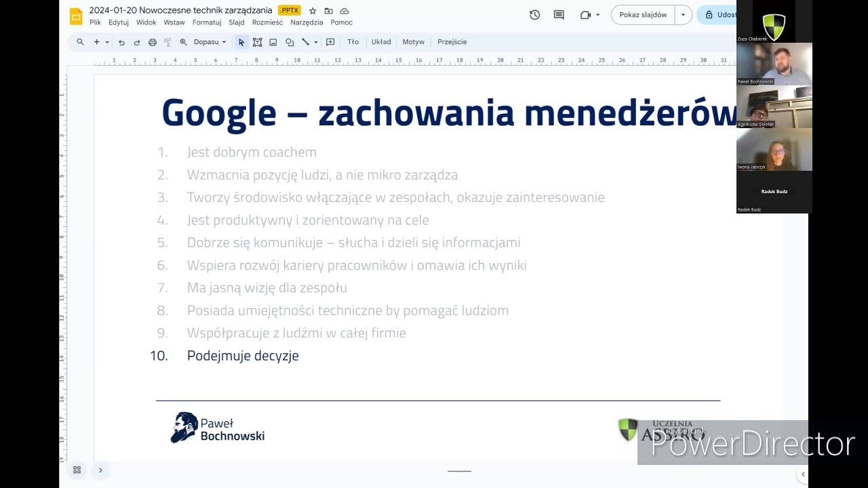Open new slide layout dropdown arrow
The height and width of the screenshot is (488, 868).
tap(106, 42)
